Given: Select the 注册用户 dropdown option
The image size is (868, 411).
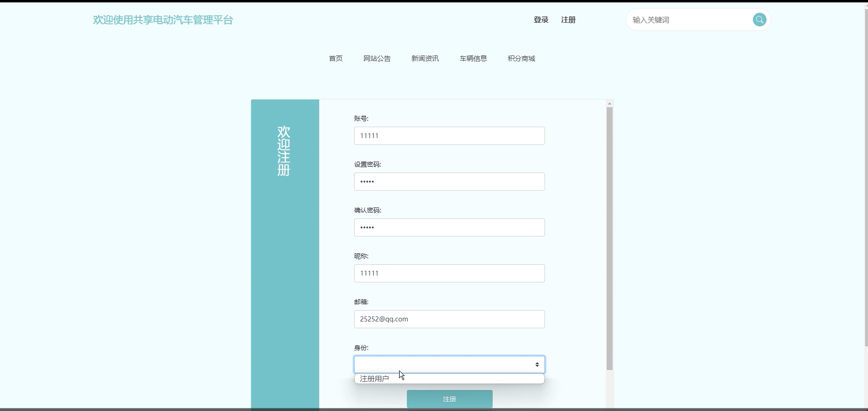Looking at the screenshot, I should pos(374,379).
